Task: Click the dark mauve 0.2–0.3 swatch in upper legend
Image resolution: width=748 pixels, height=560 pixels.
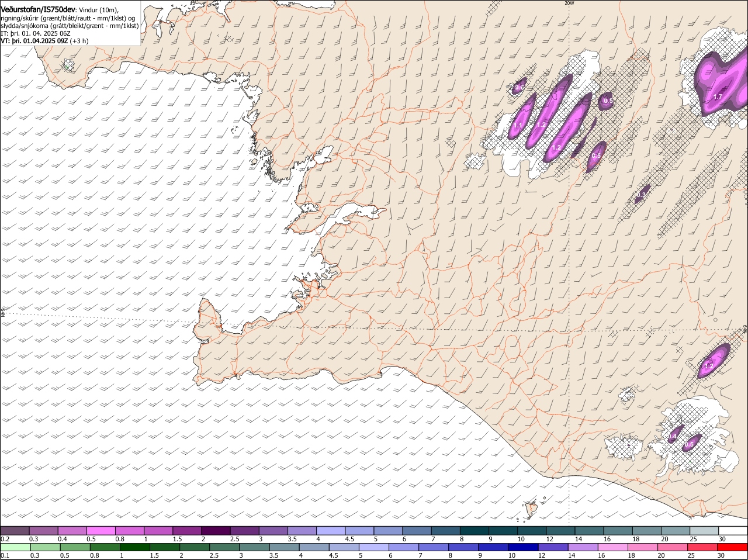Action: 15,531
